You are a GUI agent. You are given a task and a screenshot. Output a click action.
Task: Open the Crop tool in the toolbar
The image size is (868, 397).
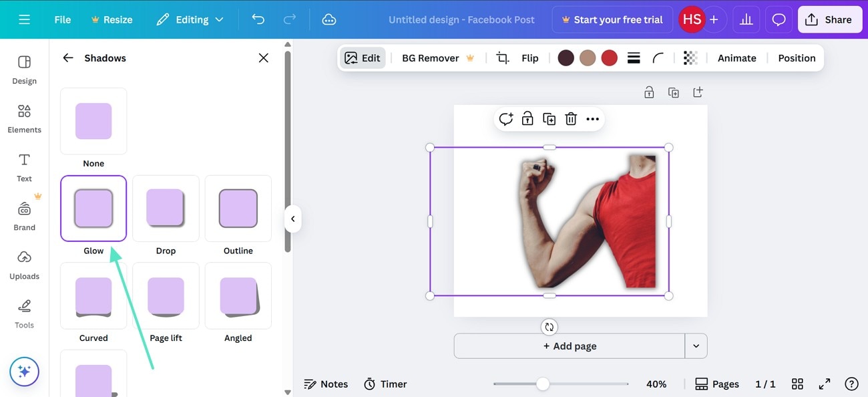click(502, 57)
